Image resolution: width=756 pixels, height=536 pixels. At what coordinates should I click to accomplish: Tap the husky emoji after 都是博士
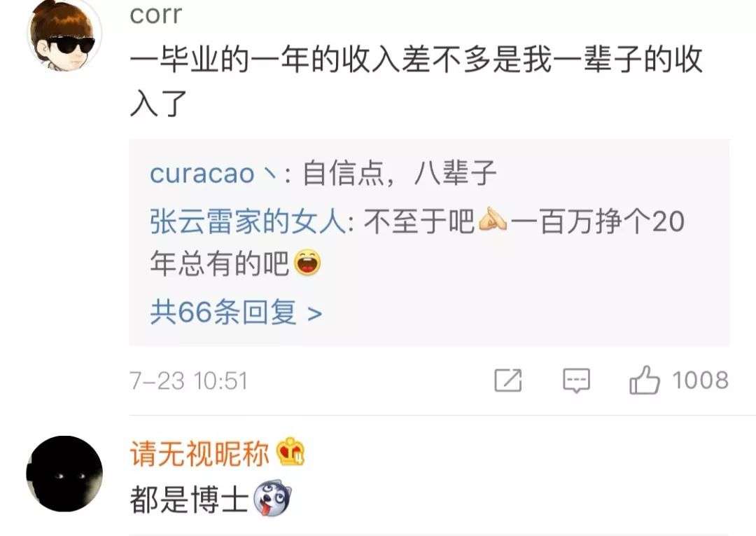[x=272, y=500]
